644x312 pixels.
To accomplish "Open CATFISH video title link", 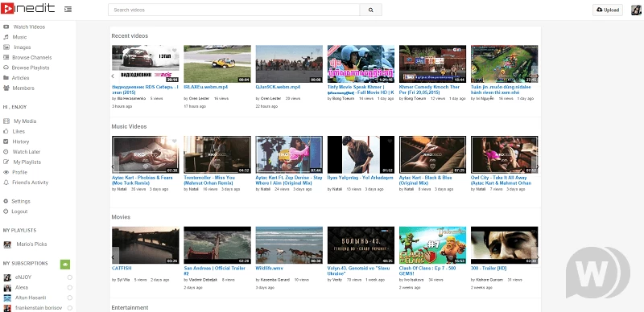I will pos(122,268).
